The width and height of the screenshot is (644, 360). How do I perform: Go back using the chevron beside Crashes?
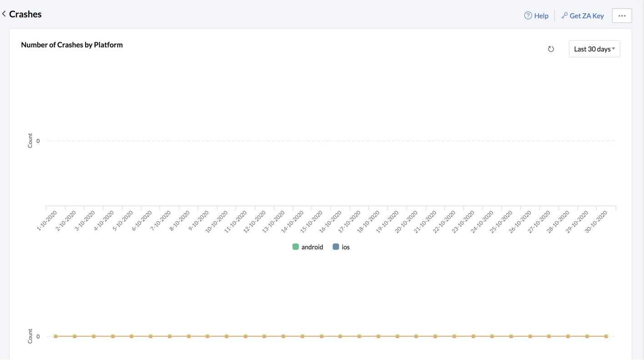click(x=4, y=14)
